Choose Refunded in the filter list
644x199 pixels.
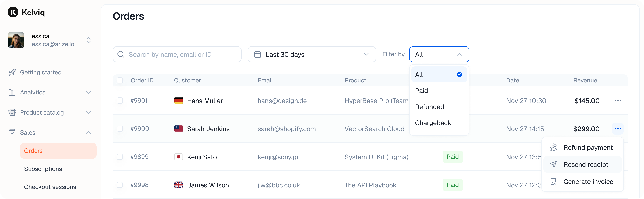click(430, 107)
